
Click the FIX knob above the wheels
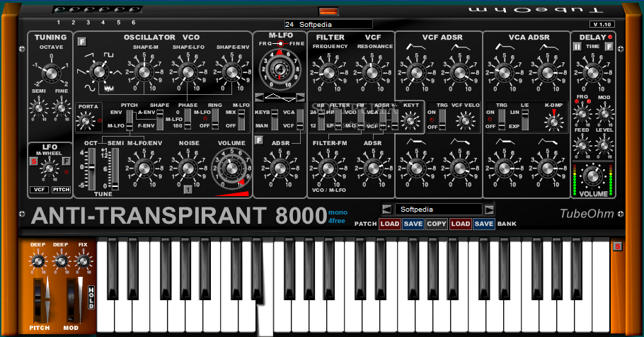point(83,261)
